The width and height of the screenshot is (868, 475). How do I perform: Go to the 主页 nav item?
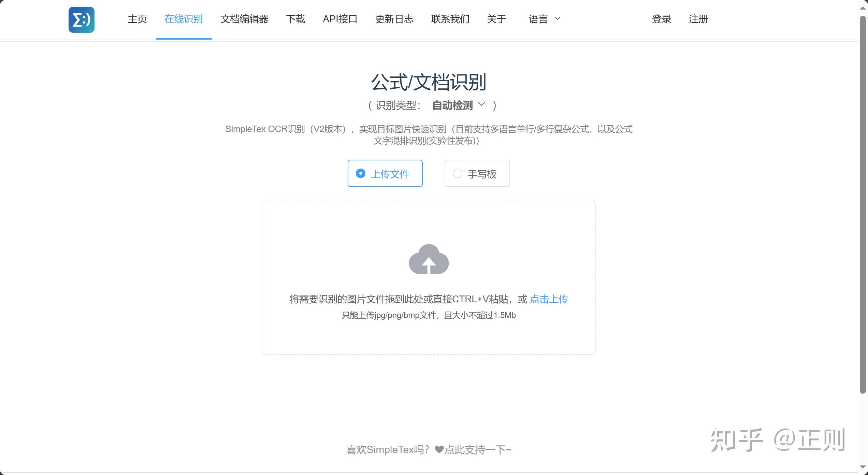pos(137,19)
